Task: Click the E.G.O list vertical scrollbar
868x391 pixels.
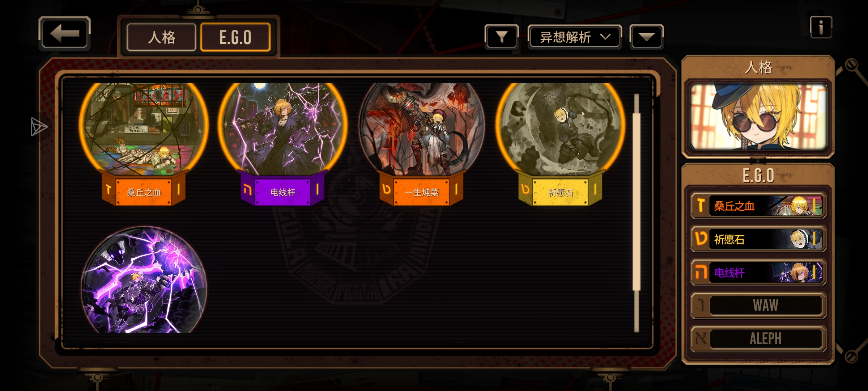Action: (637, 213)
